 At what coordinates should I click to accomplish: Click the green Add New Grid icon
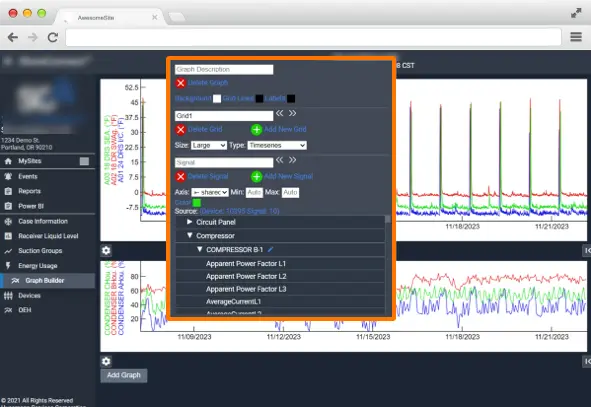coord(257,130)
